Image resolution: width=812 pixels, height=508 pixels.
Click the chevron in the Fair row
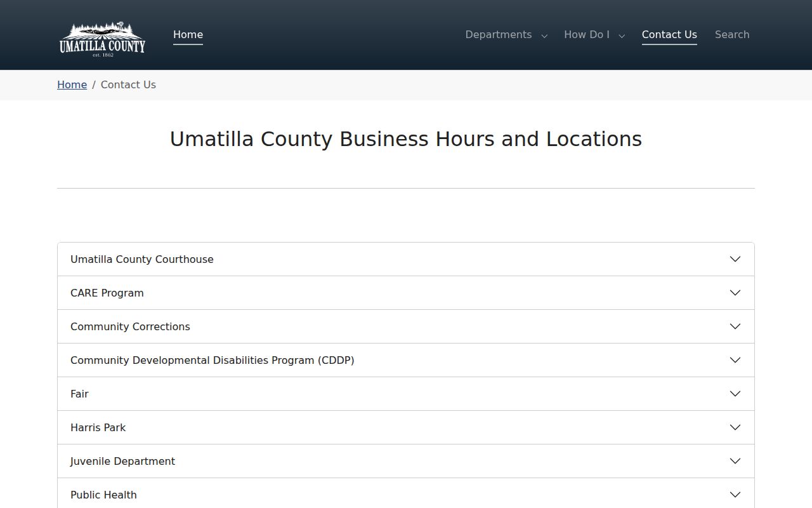[735, 394]
